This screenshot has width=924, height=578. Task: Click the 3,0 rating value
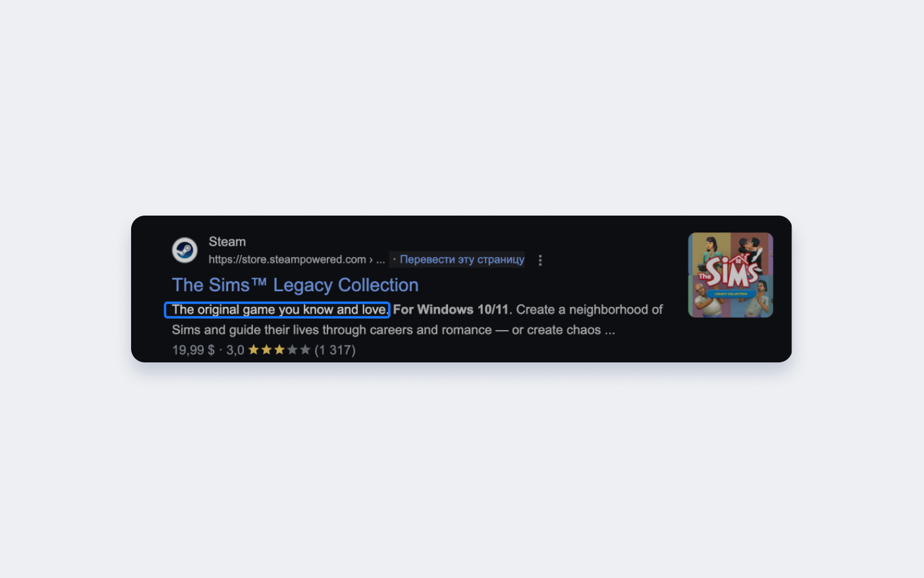pos(235,350)
